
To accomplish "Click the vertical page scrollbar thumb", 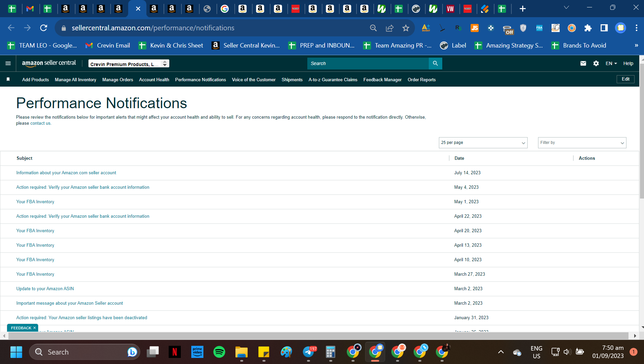I will tap(641, 131).
